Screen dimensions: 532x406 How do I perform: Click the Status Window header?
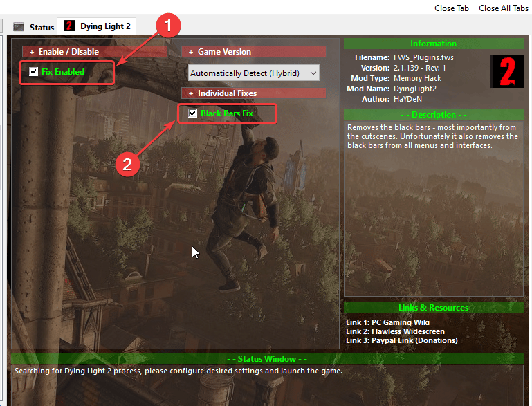click(x=267, y=359)
